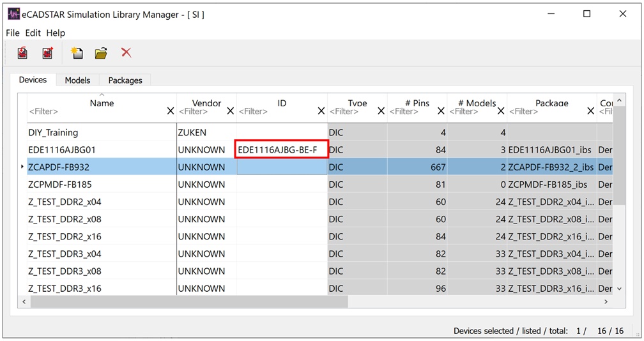
Task: Click the Type filter input field
Action: pos(353,111)
